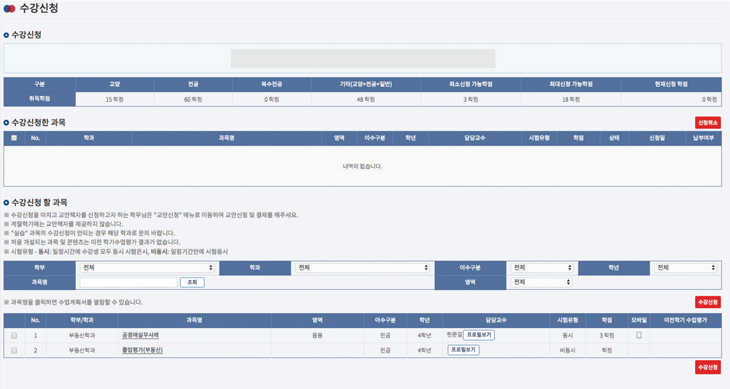The height and width of the screenshot is (389, 730).
Task: Click the 60 학점 value under 전공
Action: [193, 100]
